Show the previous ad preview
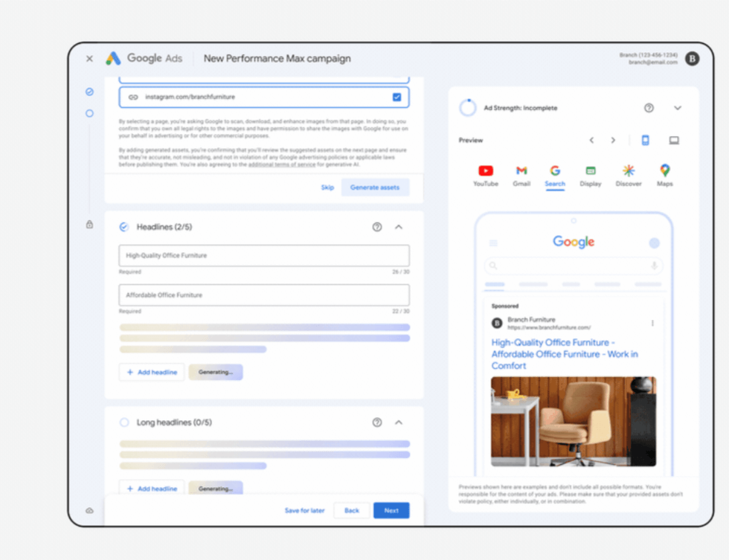This screenshot has width=729, height=560. click(591, 140)
